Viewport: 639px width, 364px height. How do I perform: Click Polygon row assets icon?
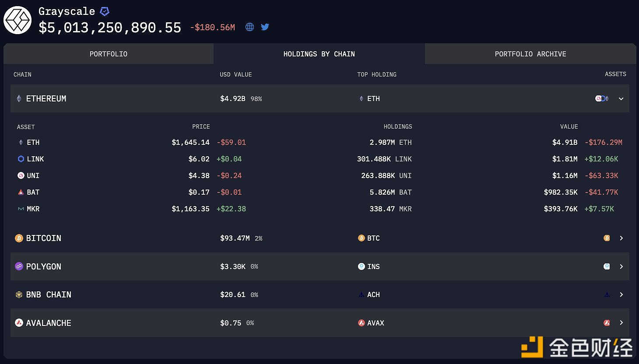pos(607,266)
